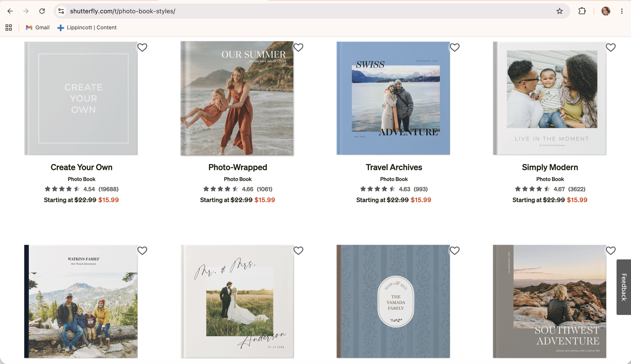Open the Gmail bookmark
Image resolution: width=631 pixels, height=364 pixels.
click(38, 28)
